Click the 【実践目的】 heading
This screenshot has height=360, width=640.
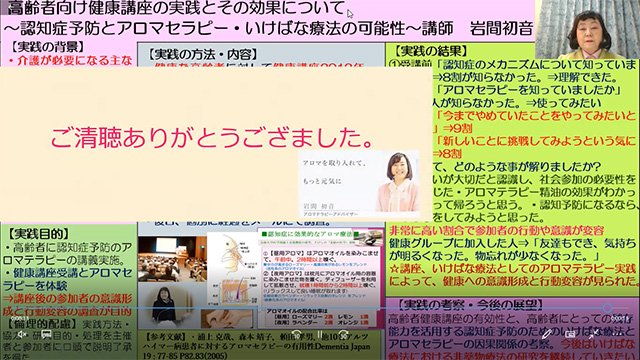pyautogui.click(x=39, y=234)
